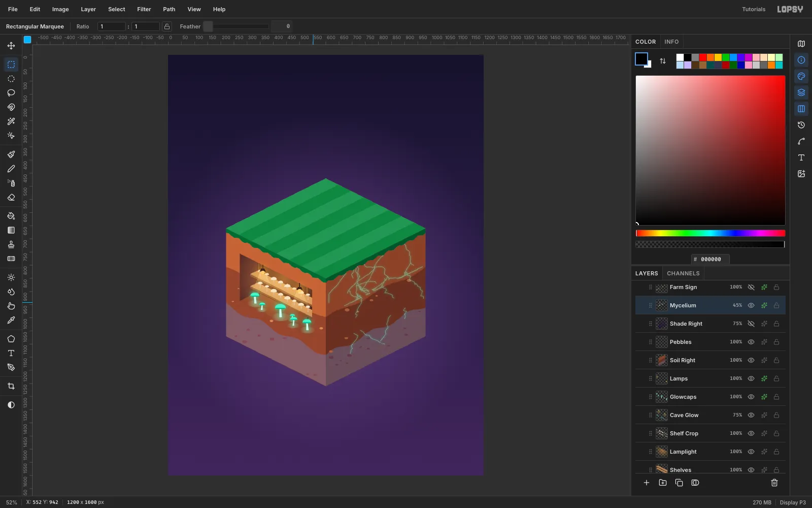This screenshot has height=508, width=812.
Task: Select the Crop tool
Action: 11,386
